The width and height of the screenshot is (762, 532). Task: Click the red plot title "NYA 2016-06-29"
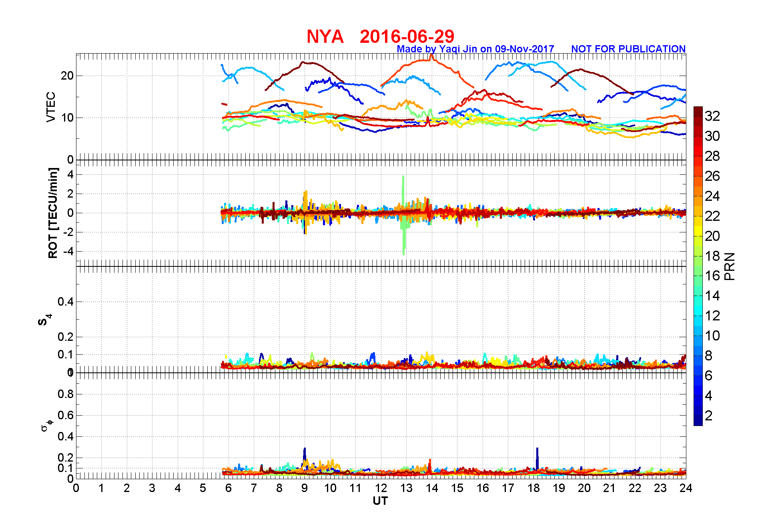[x=380, y=36]
